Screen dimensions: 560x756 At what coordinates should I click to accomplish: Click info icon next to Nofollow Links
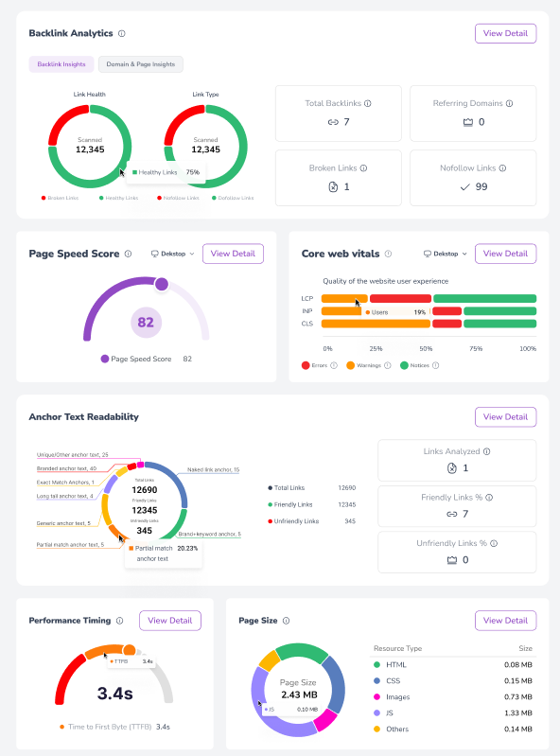502,168
